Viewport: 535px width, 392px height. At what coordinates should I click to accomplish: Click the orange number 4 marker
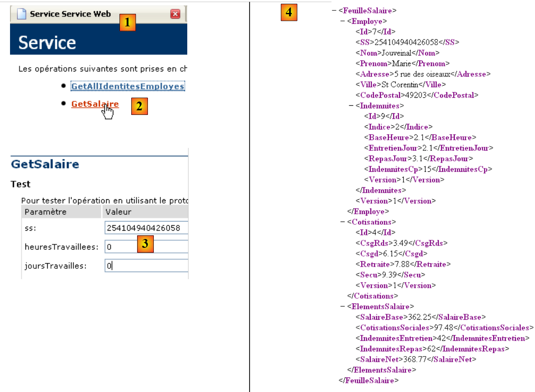click(288, 13)
